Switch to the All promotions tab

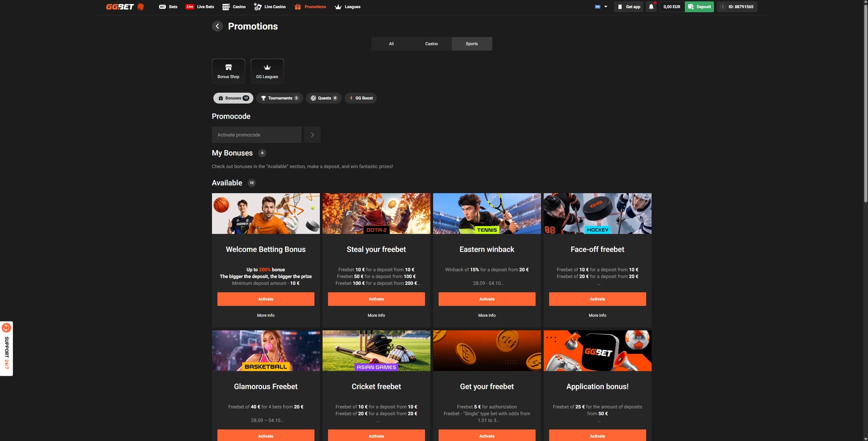[391, 44]
